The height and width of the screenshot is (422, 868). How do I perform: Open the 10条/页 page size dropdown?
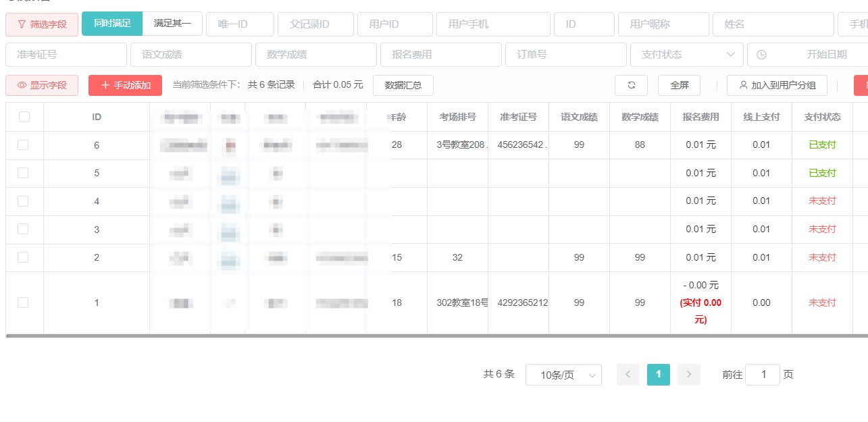pyautogui.click(x=563, y=374)
